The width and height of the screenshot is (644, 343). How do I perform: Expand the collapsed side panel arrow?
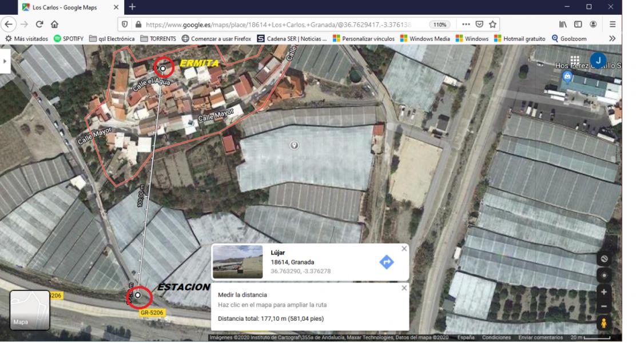click(x=5, y=60)
